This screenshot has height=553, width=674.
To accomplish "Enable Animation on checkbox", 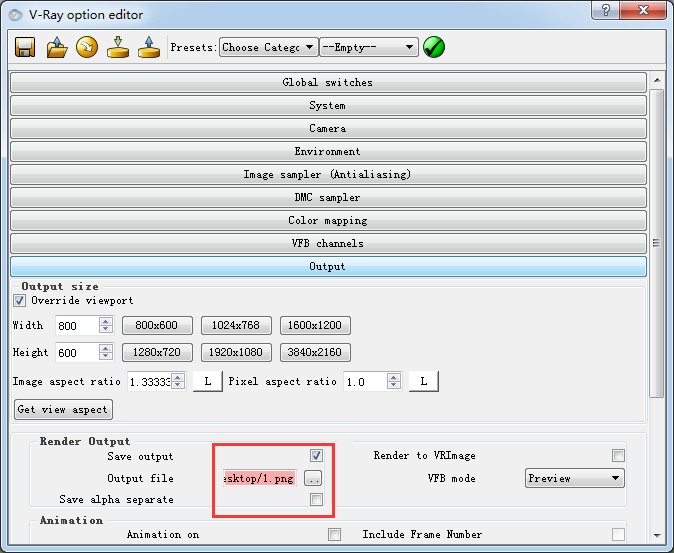I will click(334, 535).
